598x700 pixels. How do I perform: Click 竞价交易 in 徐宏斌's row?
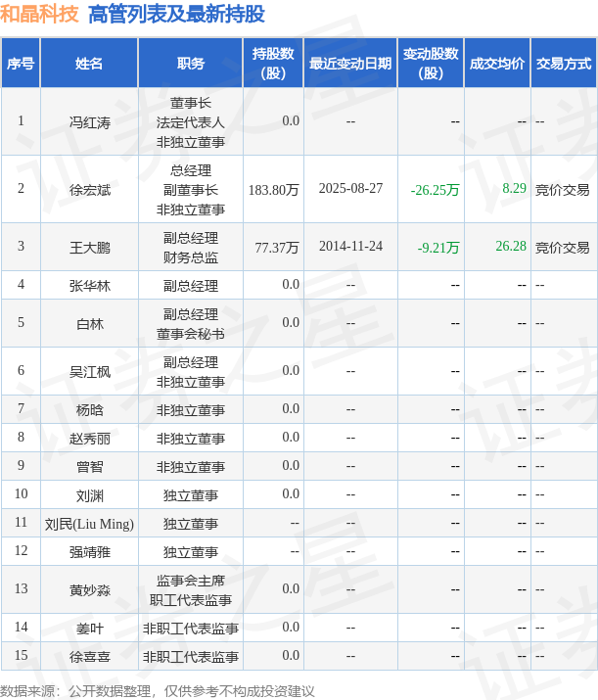pos(563,190)
